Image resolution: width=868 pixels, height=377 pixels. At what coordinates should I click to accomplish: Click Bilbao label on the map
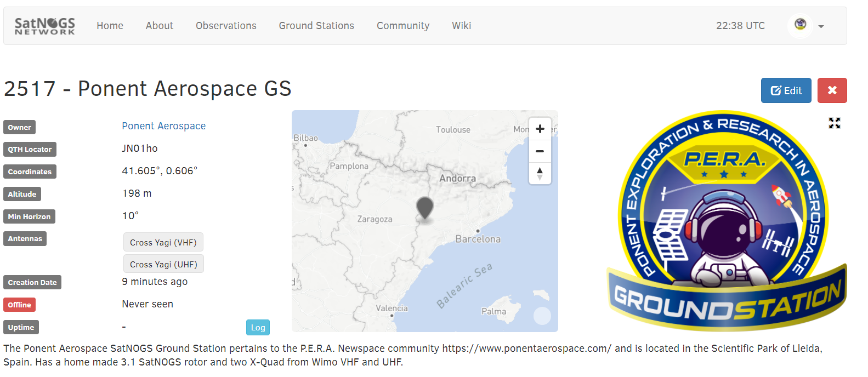tap(305, 138)
